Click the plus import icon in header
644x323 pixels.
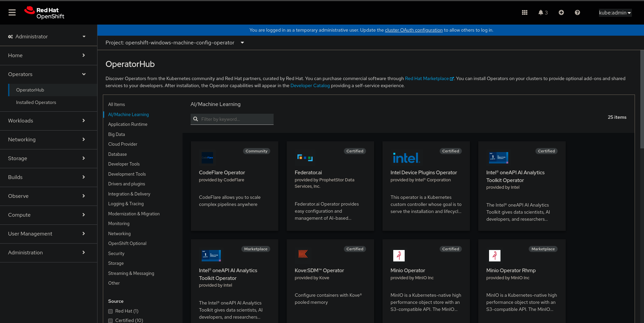pyautogui.click(x=561, y=12)
